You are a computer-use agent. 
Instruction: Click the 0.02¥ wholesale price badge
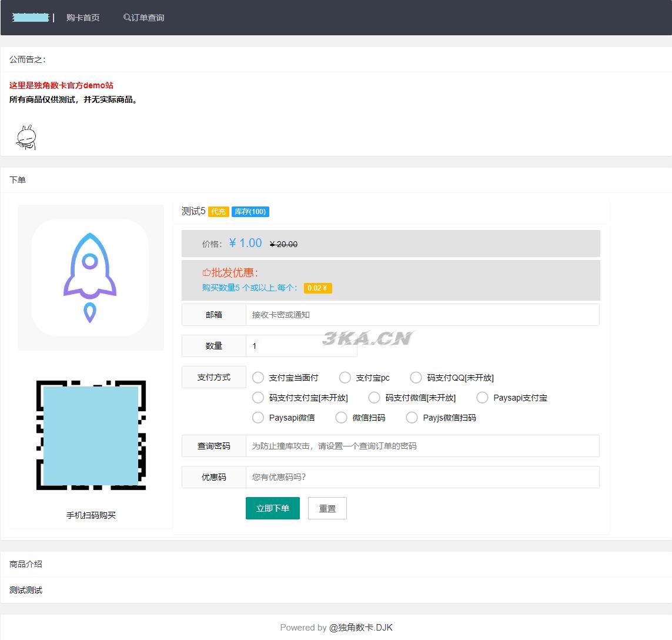[x=317, y=288]
